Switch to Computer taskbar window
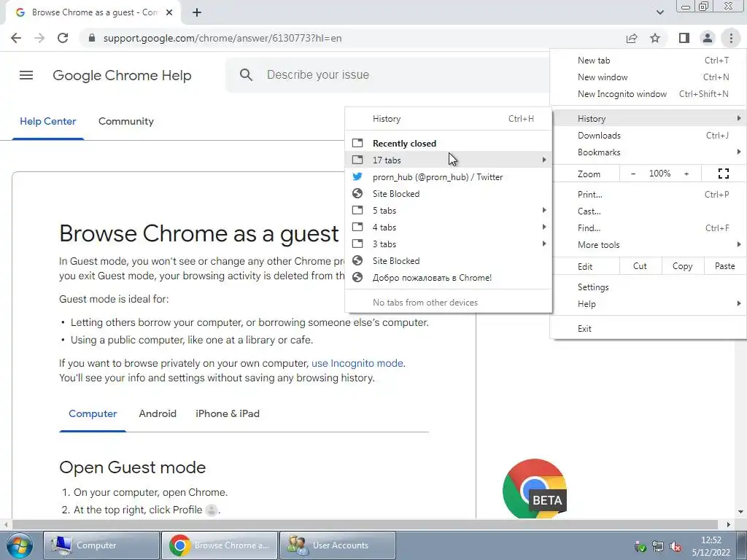Screen dimensions: 747x560 click(x=101, y=545)
